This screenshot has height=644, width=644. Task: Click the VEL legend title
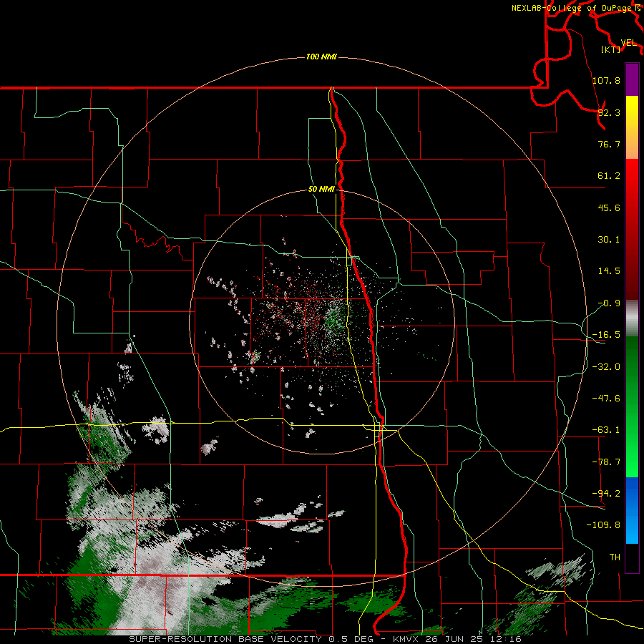coord(628,43)
